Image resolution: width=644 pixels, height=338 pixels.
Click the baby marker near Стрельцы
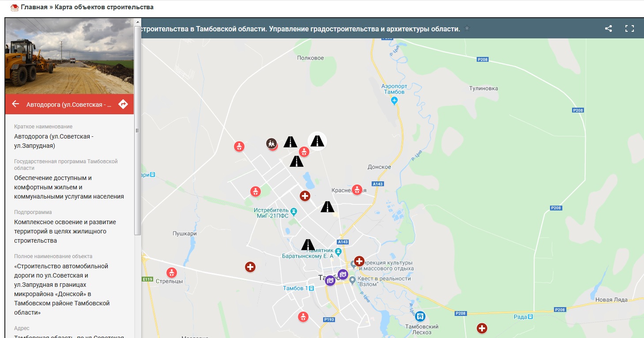coord(172,273)
